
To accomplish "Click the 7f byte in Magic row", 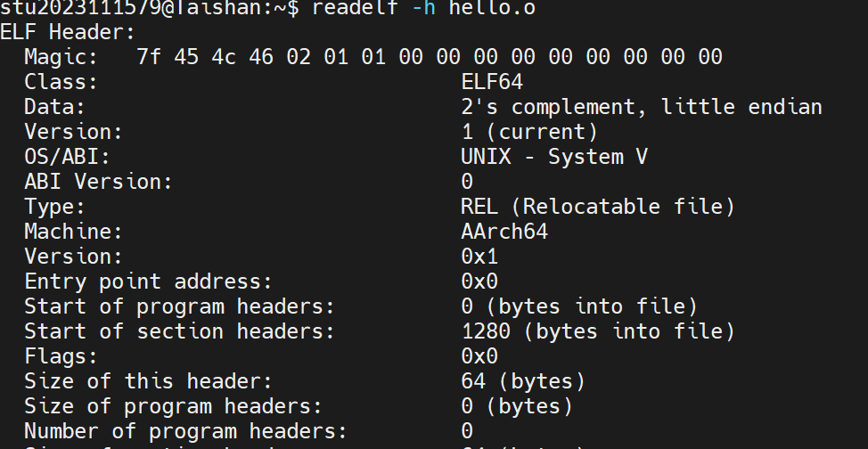I will click(149, 58).
